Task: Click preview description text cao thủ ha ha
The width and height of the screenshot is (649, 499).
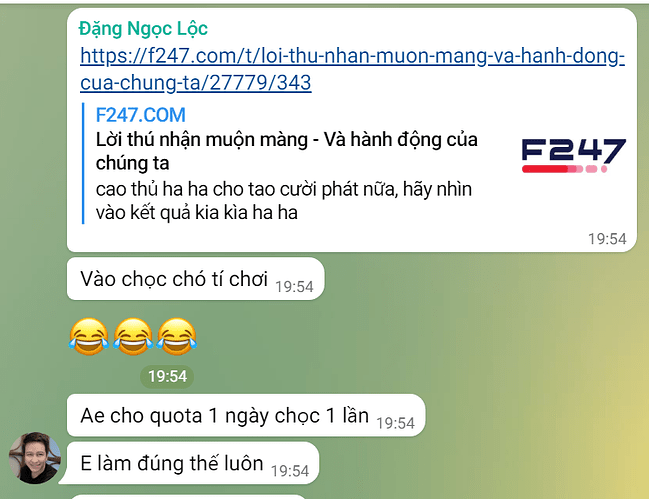Action: 284,201
